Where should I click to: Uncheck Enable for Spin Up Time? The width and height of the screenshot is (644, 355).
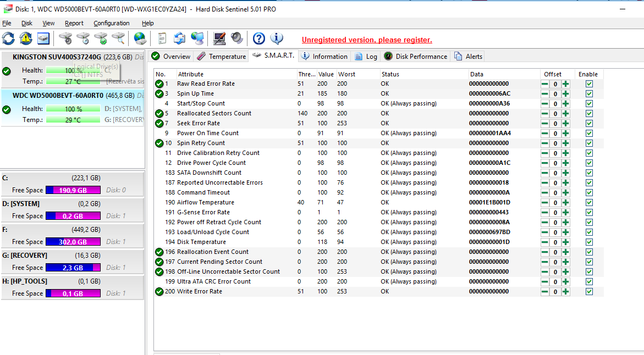[589, 93]
